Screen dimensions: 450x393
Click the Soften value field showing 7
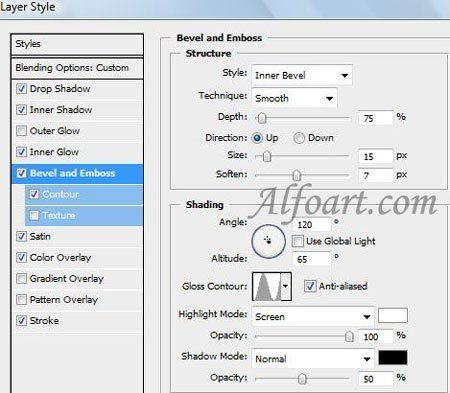coord(376,175)
